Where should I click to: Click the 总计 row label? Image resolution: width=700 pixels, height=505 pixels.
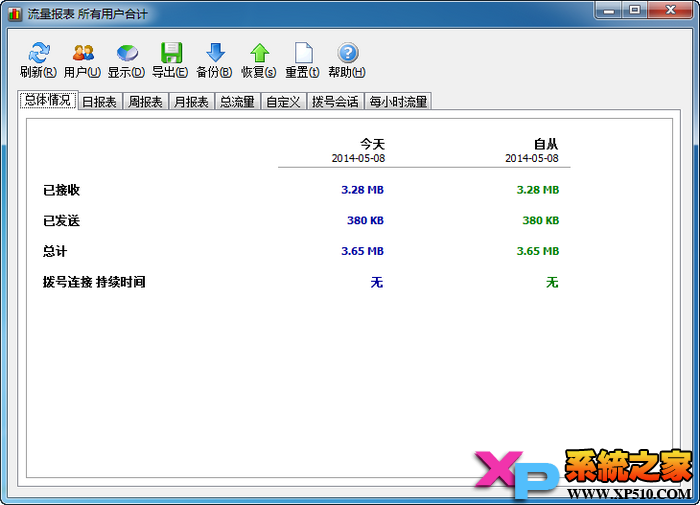(x=55, y=251)
